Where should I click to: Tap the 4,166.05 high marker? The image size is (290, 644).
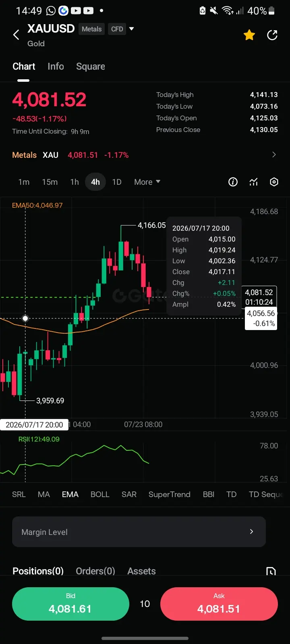coord(152,225)
